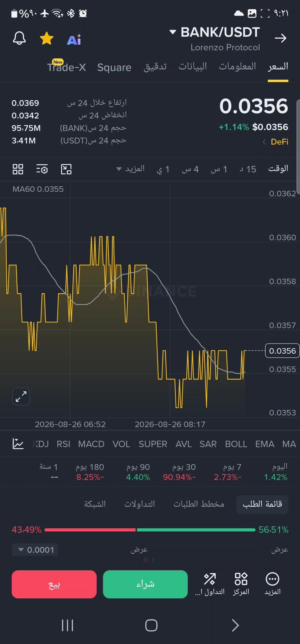Expand the BANK/USDT pair selector
300x644 pixels.
coord(215,32)
